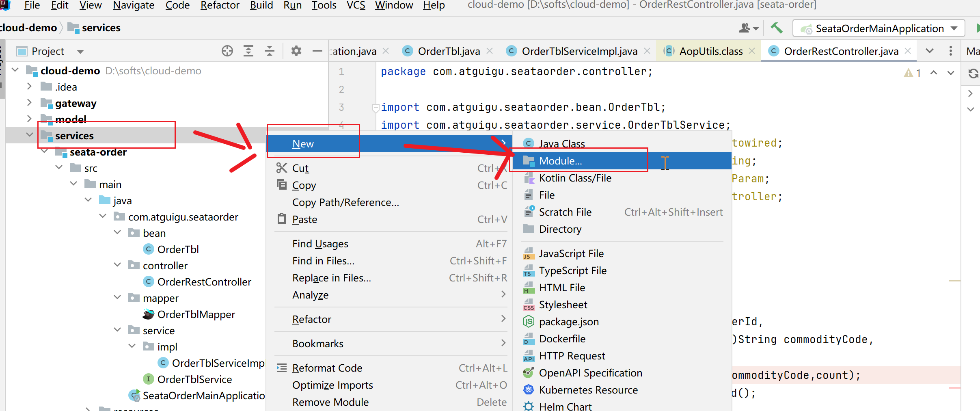The width and height of the screenshot is (980, 411).
Task: Jump to previous highlighted error arrow
Action: [934, 73]
